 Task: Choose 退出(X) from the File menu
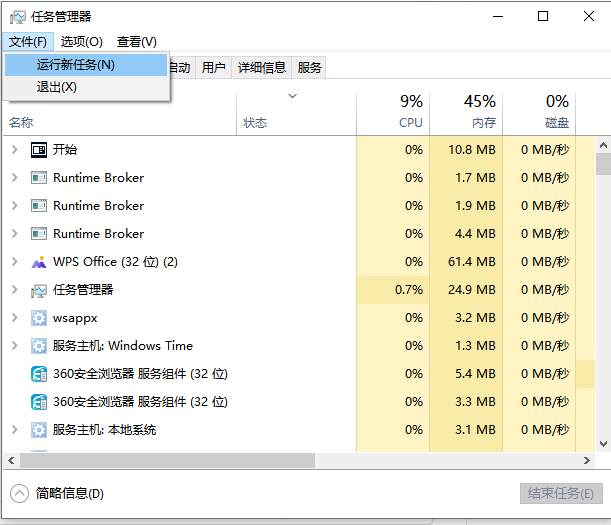tap(86, 87)
